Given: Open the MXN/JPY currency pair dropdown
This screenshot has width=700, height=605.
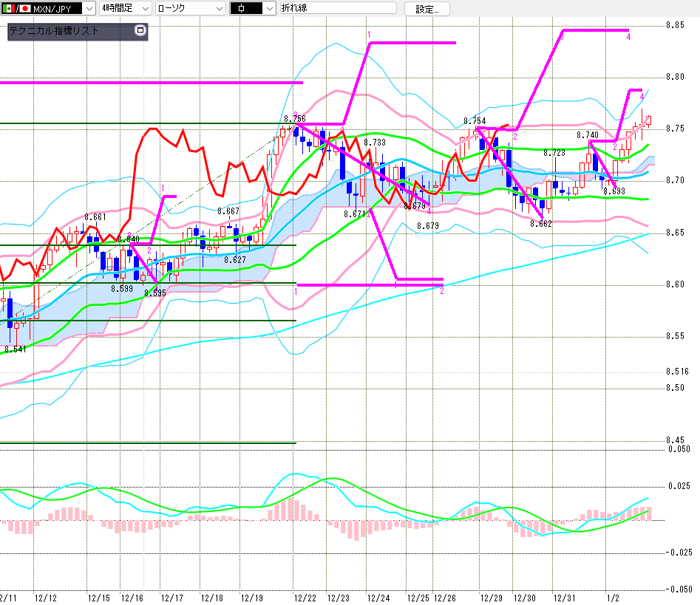Looking at the screenshot, I should click(x=88, y=9).
